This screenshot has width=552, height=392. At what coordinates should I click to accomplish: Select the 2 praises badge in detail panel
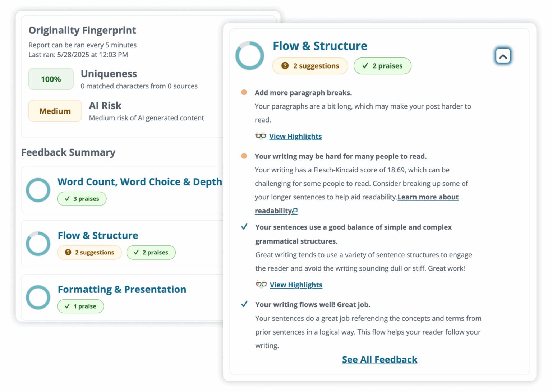(x=382, y=66)
